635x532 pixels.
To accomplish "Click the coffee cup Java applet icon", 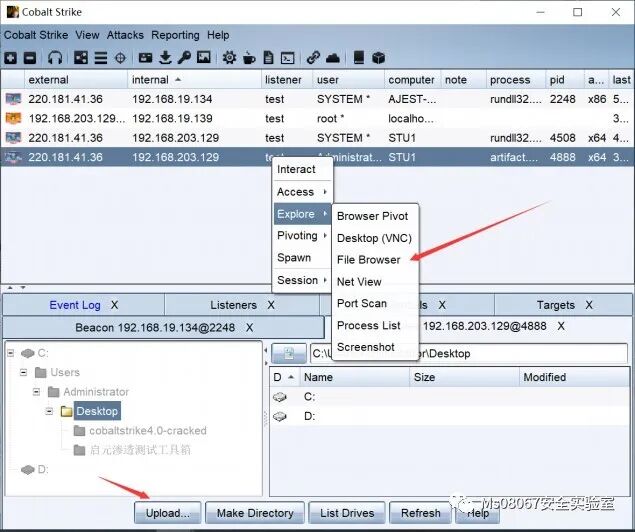I will tap(249, 57).
